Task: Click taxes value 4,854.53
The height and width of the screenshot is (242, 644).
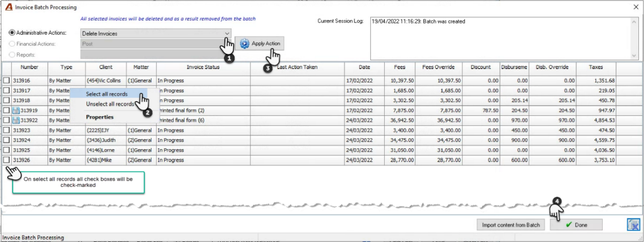Action: click(x=596, y=121)
